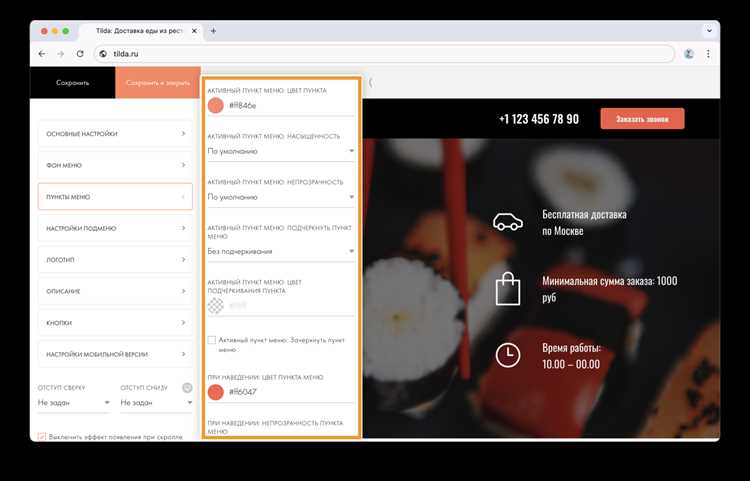Click the shopping bag icon
Screen dimensions: 750x481
(x=507, y=289)
